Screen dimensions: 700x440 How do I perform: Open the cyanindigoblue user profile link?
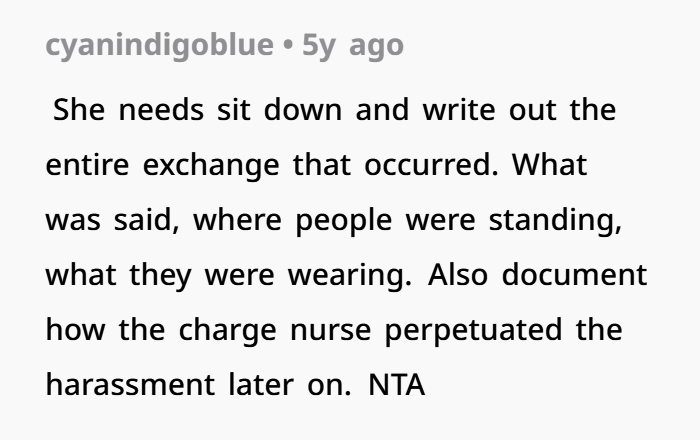[x=157, y=46]
